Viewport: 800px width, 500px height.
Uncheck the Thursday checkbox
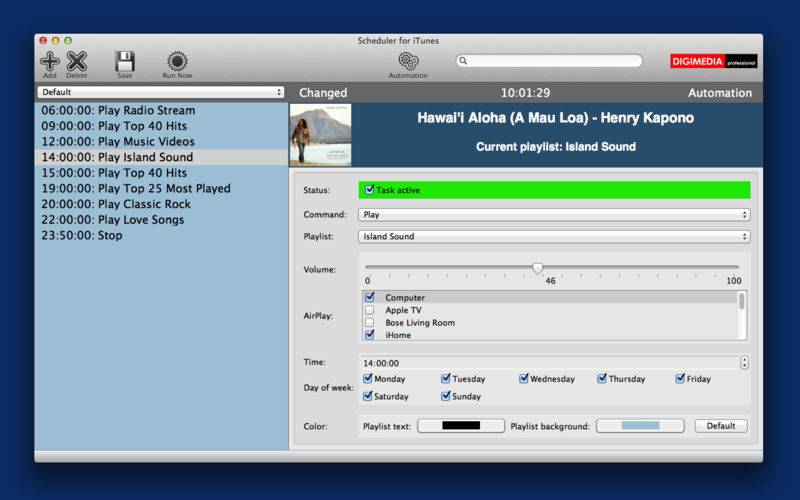602,379
